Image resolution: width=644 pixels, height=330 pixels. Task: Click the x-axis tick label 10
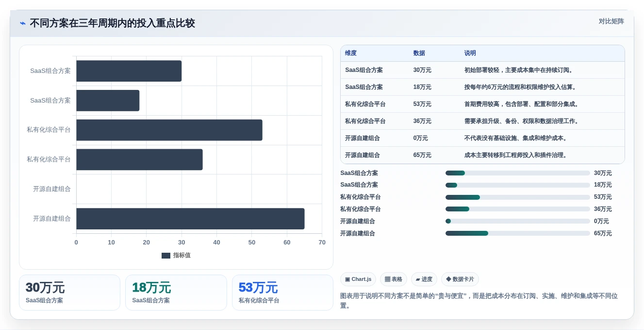(x=111, y=243)
